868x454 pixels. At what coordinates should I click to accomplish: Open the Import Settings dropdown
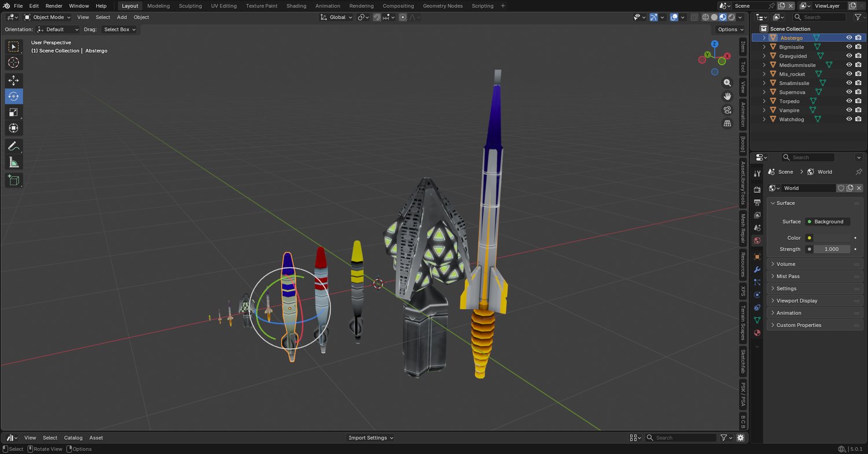372,438
